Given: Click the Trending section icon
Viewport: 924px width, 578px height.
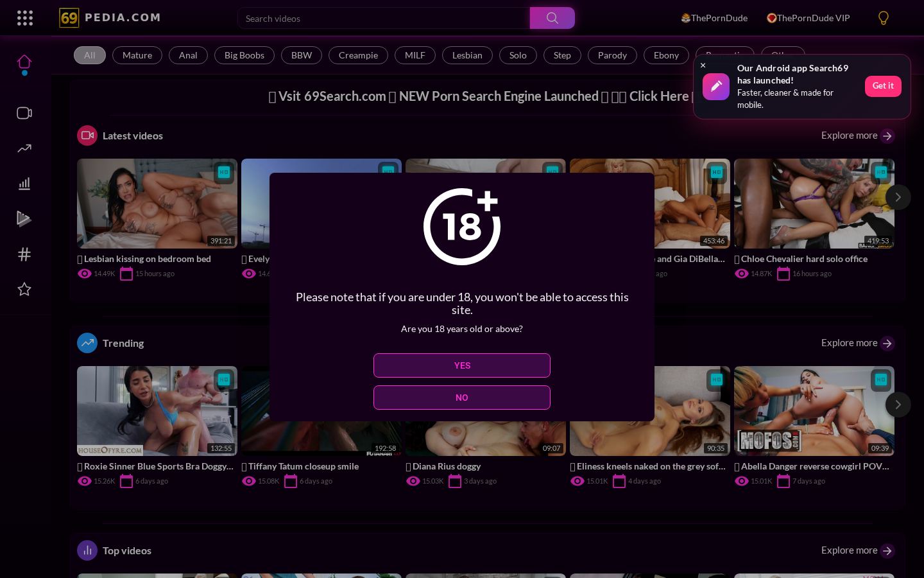Looking at the screenshot, I should point(87,343).
